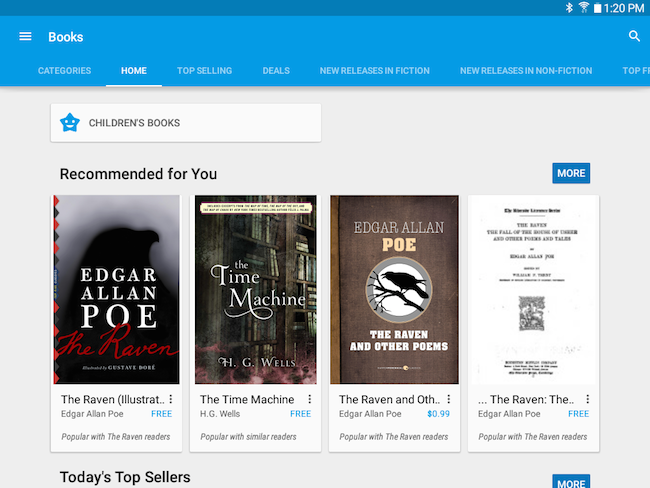Go to the Top Selling tab
This screenshot has height=488, width=650.
[x=204, y=71]
